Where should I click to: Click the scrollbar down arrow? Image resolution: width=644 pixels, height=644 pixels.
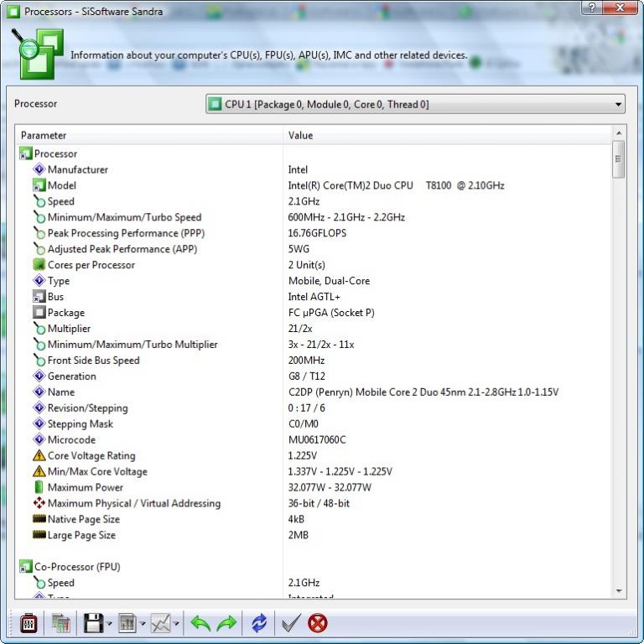619,591
